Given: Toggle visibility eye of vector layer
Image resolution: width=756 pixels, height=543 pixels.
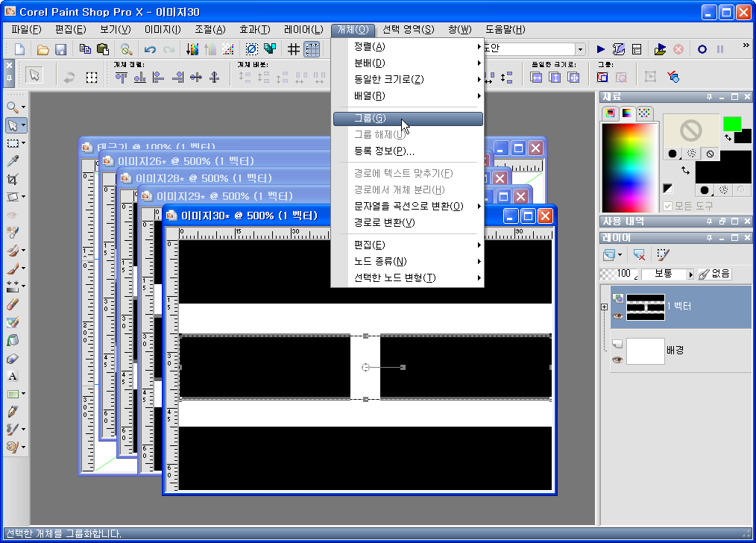Looking at the screenshot, I should click(x=617, y=316).
